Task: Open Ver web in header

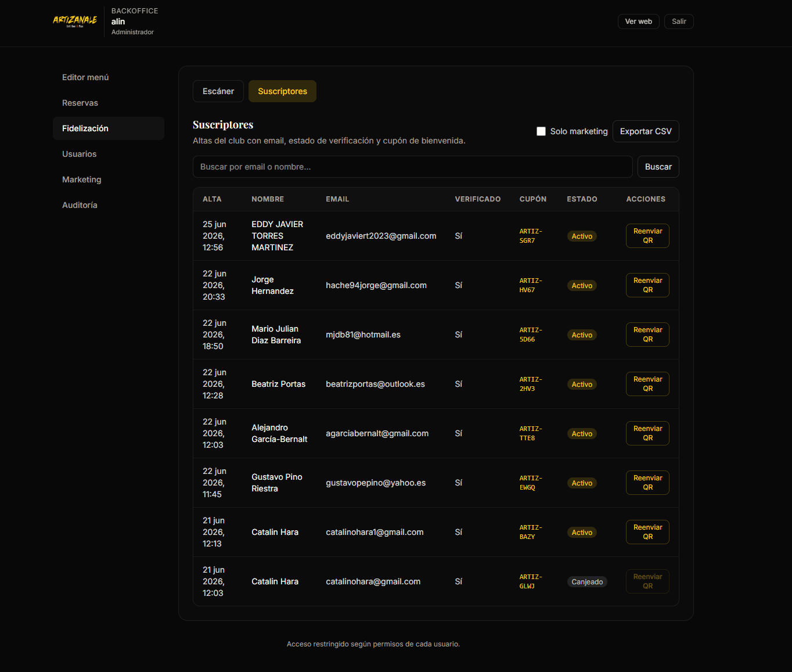Action: click(x=639, y=21)
